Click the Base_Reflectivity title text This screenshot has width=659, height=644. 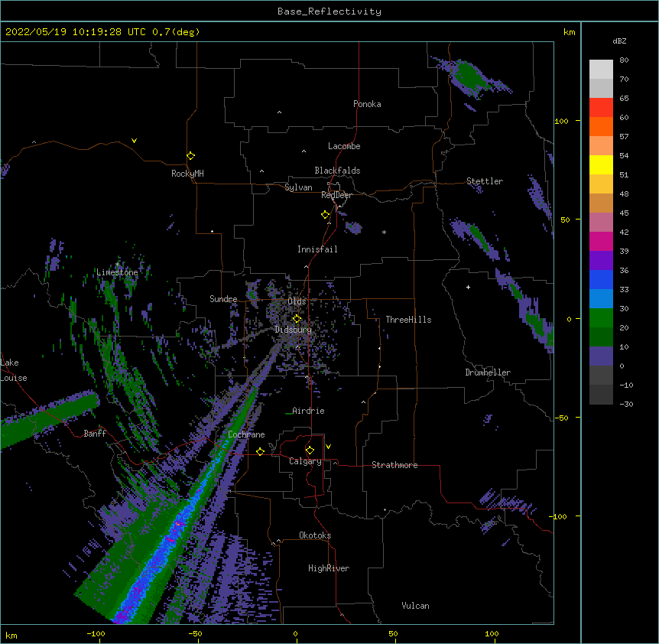pos(329,11)
